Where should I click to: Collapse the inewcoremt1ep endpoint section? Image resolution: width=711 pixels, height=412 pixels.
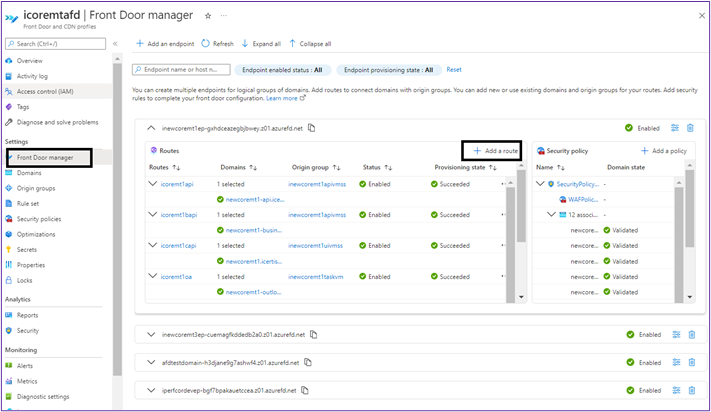click(151, 128)
